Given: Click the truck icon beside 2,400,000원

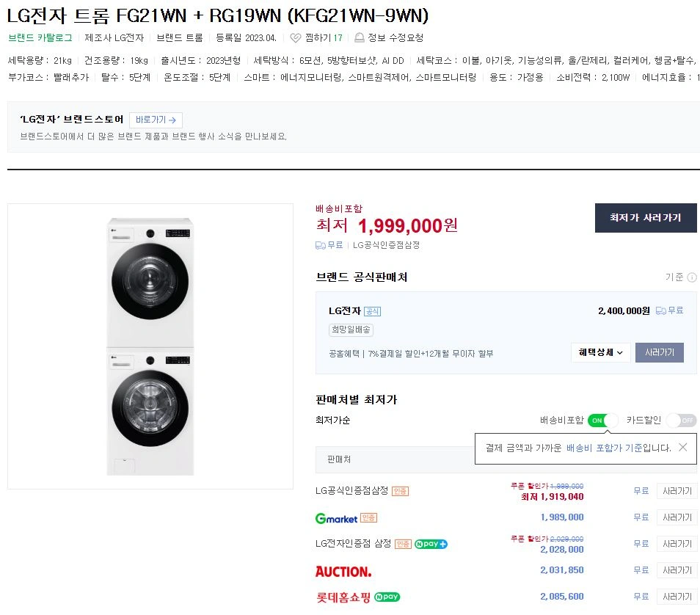Looking at the screenshot, I should click(x=660, y=311).
